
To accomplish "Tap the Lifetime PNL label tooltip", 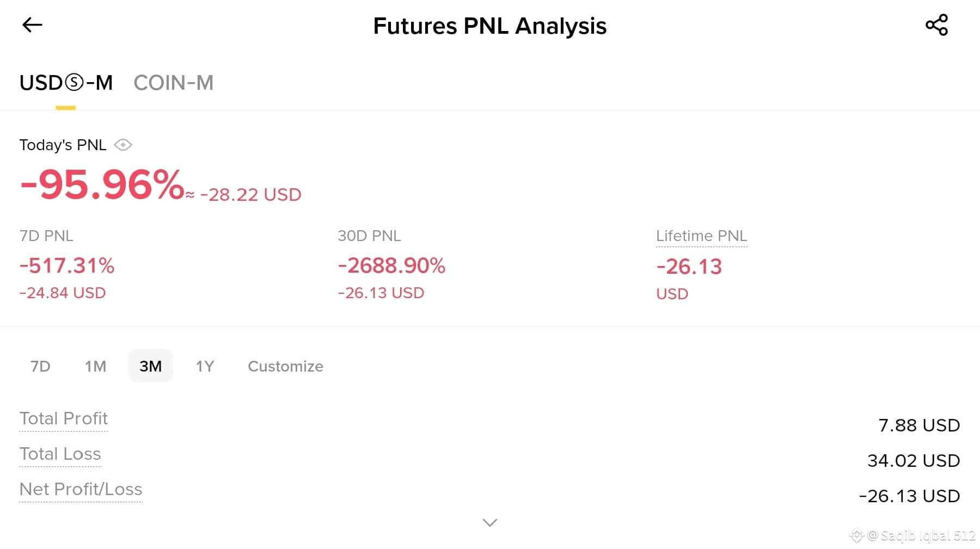I will click(701, 236).
